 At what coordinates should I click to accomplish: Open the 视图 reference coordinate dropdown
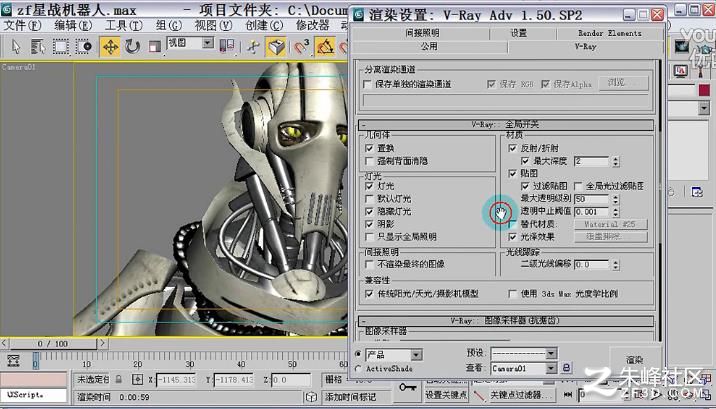208,43
